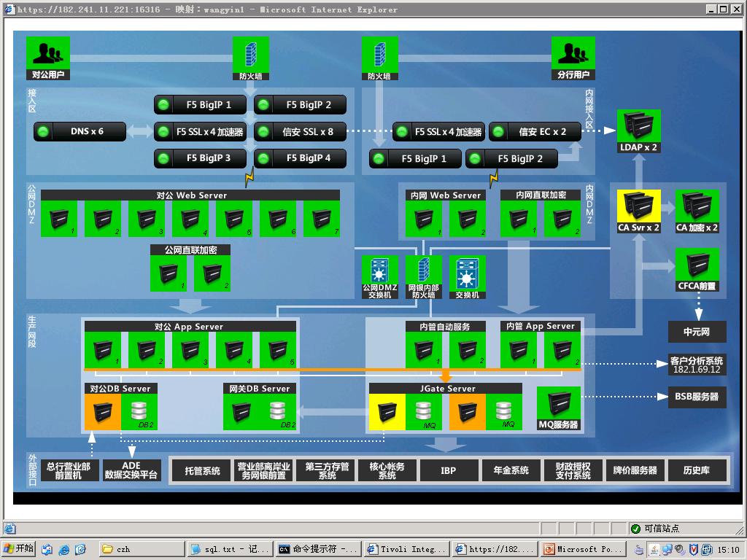Click the 分行用户 users icon
The image size is (747, 560).
click(573, 53)
